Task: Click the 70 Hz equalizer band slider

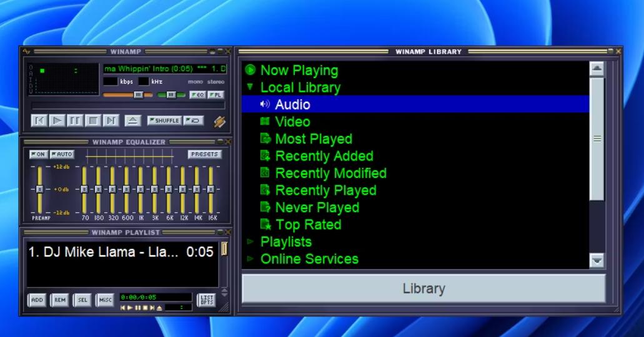Action: pyautogui.click(x=84, y=189)
